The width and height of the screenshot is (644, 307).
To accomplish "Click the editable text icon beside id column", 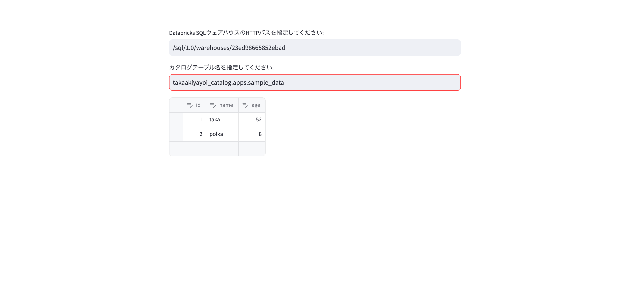I will [190, 105].
